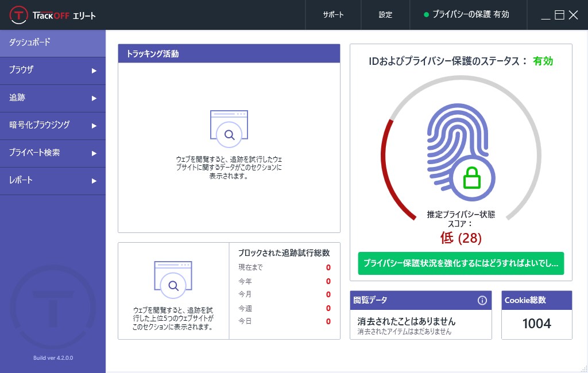This screenshot has height=373, width=588.
Task: Click the 低 (28) score value
Action: pos(461,238)
